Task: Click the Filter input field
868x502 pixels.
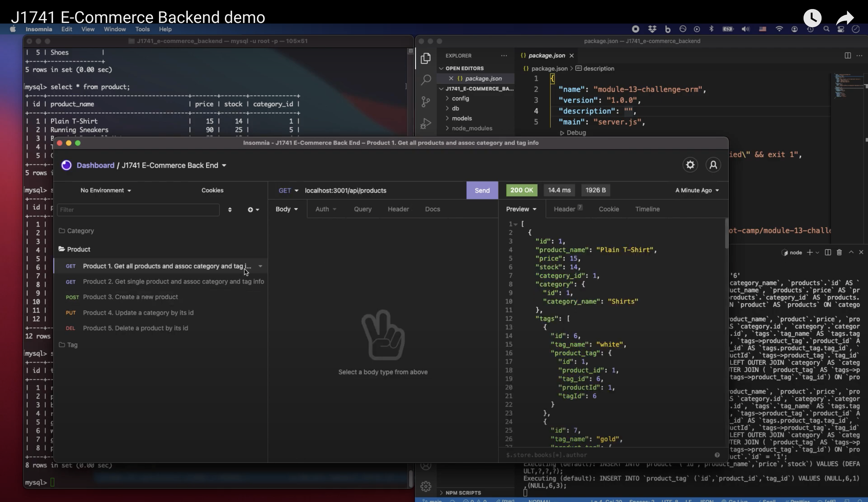Action: (138, 210)
